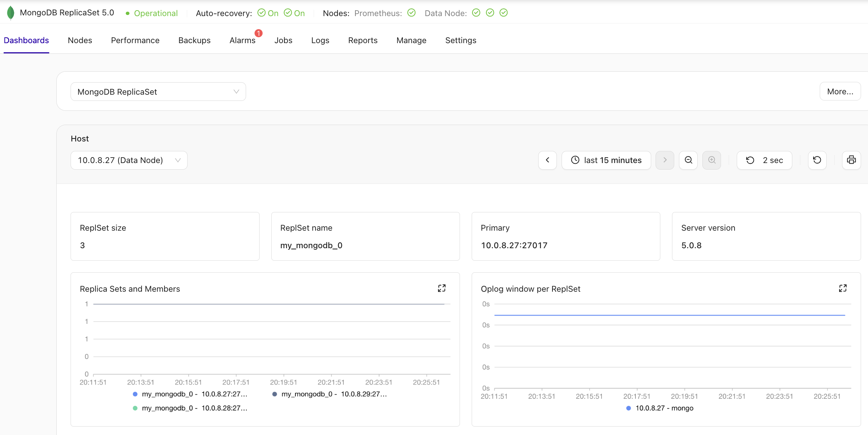
Task: Expand the Oplog window per ReplSet chart
Action: tap(843, 288)
